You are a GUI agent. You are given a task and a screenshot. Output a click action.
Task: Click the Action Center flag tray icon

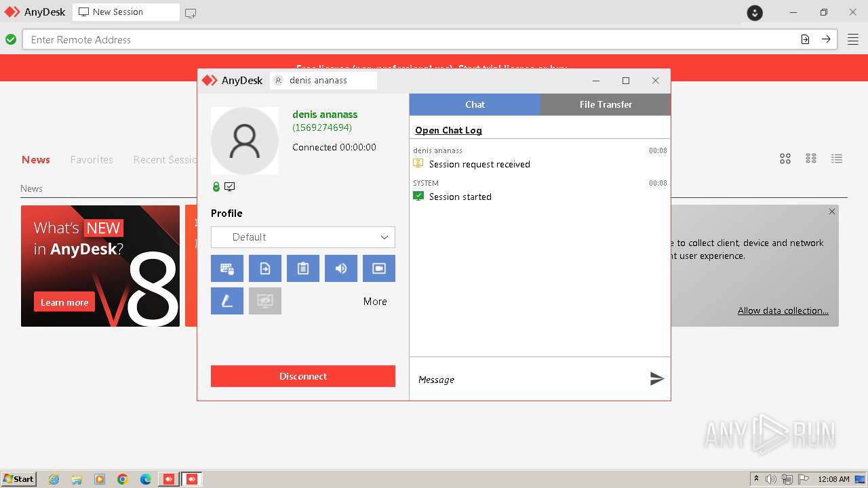pos(804,479)
